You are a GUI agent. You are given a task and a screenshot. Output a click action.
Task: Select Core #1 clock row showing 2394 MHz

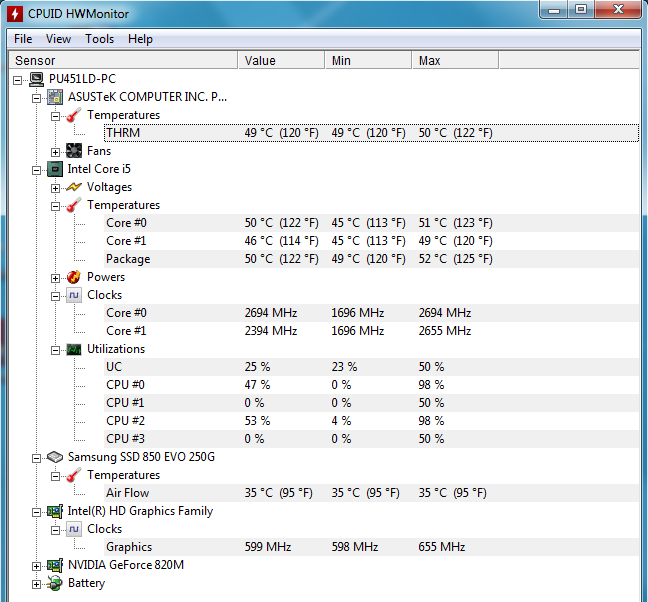coord(371,331)
